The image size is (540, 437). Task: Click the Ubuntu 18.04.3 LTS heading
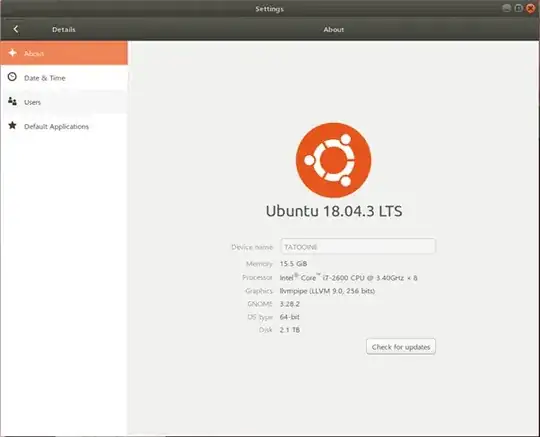click(334, 211)
